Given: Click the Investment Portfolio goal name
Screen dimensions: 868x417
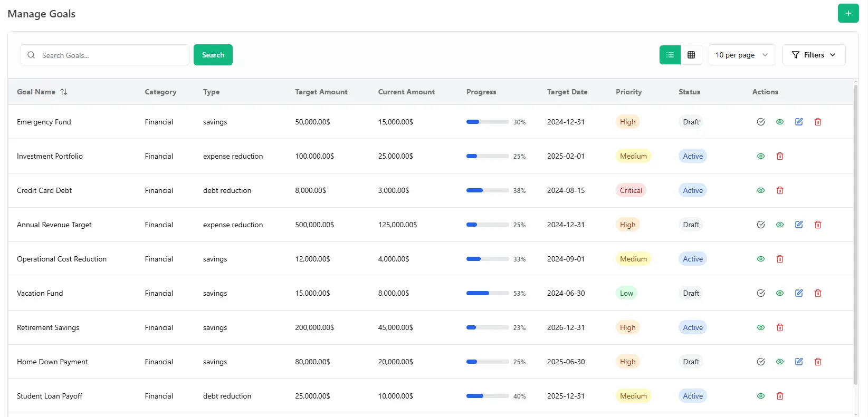Looking at the screenshot, I should (50, 156).
